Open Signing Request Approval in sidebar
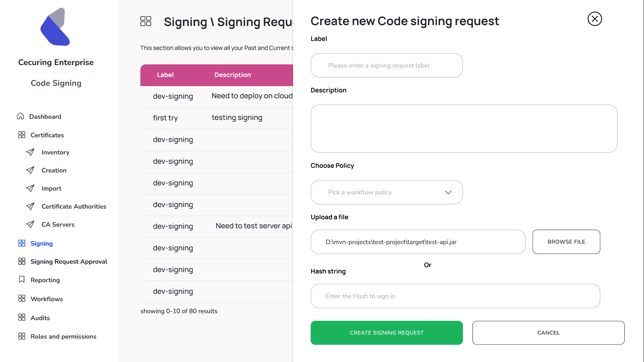Screen dimensions: 644x362 click(x=69, y=261)
